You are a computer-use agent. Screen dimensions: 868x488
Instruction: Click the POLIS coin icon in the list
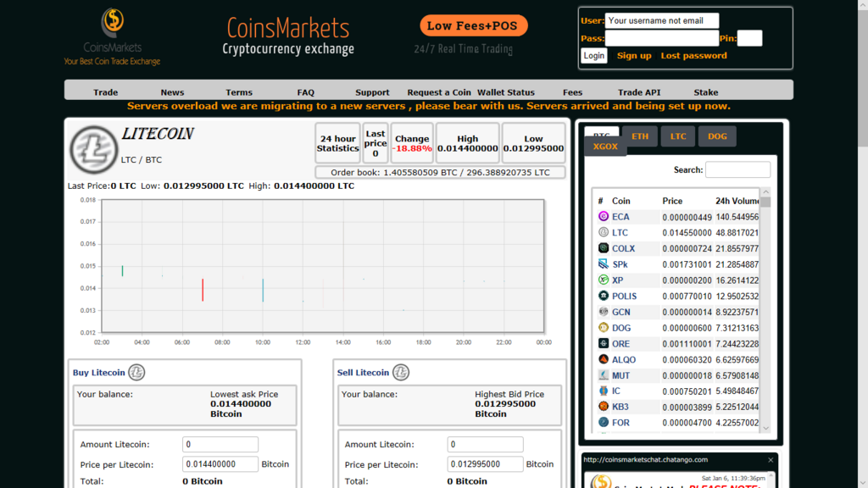(604, 296)
